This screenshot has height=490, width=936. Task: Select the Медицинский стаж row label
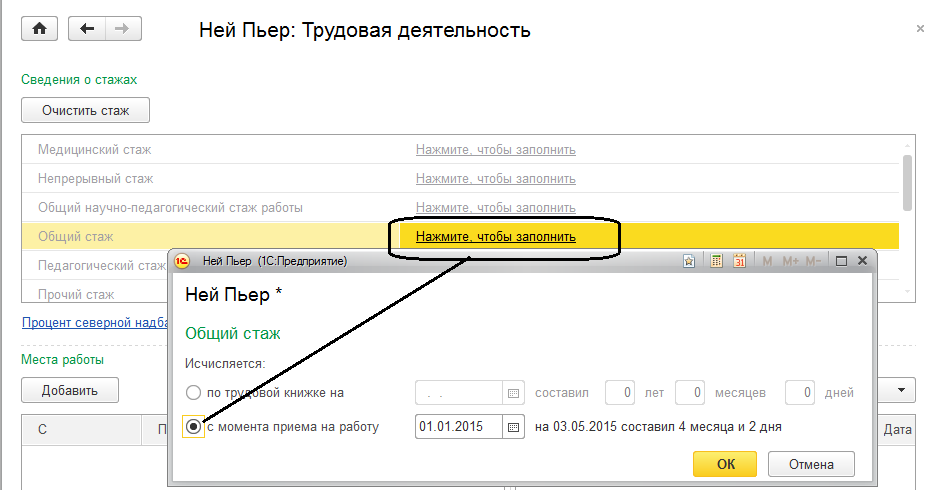click(94, 150)
